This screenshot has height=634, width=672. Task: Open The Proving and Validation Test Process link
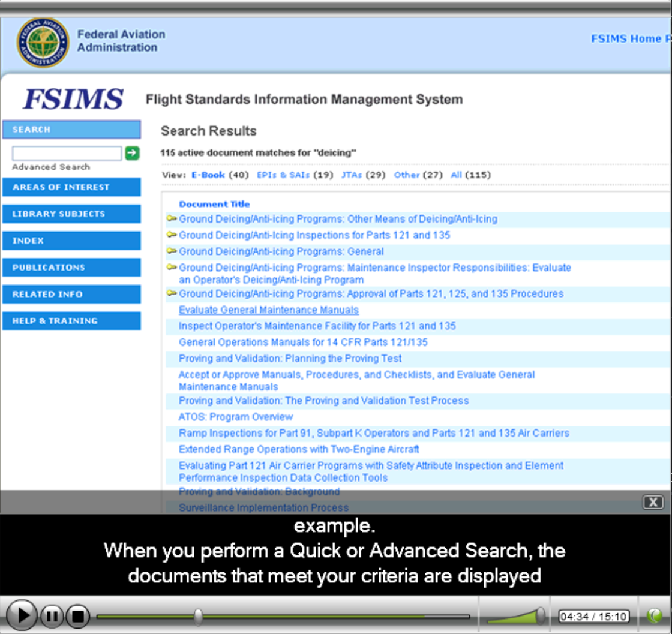click(x=323, y=401)
